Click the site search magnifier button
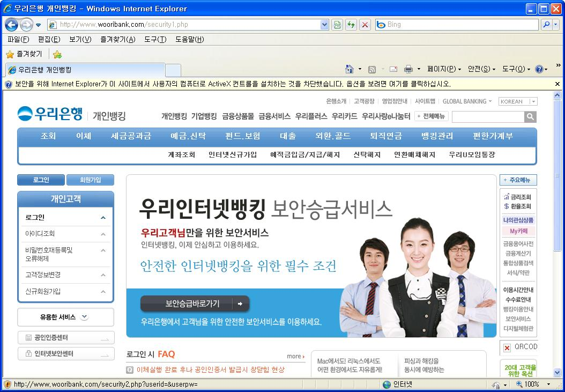This screenshot has height=392, width=565. 530,116
